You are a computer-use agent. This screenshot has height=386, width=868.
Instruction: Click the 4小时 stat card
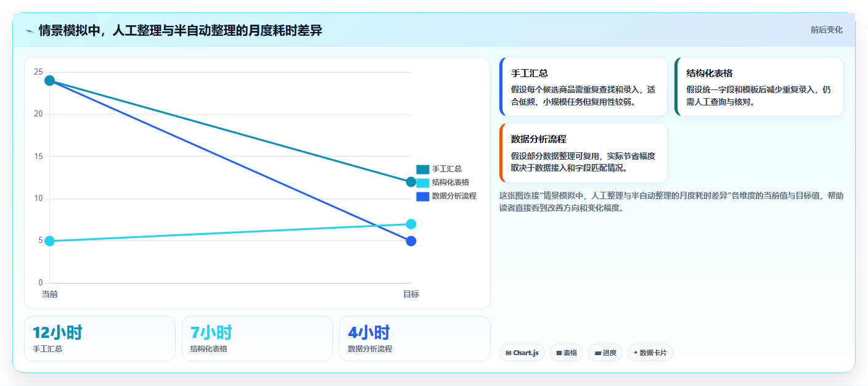(415, 339)
